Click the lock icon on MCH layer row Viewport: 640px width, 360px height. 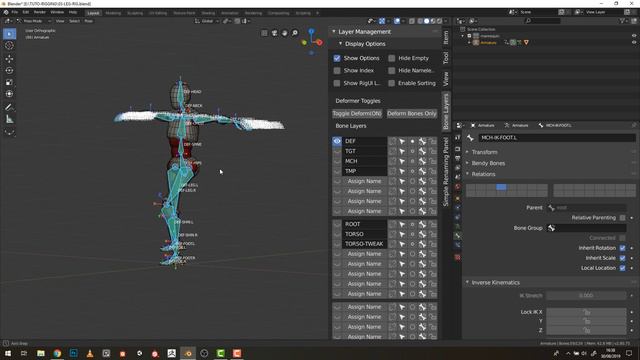click(x=433, y=161)
